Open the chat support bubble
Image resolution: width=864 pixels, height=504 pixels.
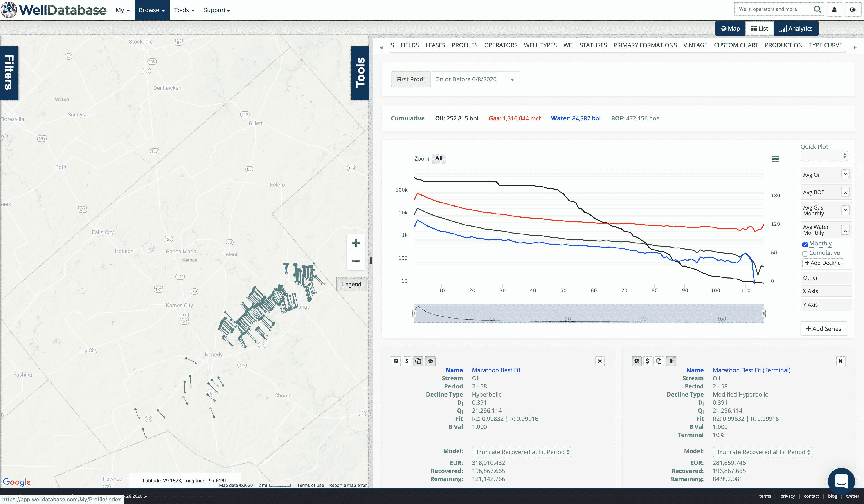click(x=841, y=481)
